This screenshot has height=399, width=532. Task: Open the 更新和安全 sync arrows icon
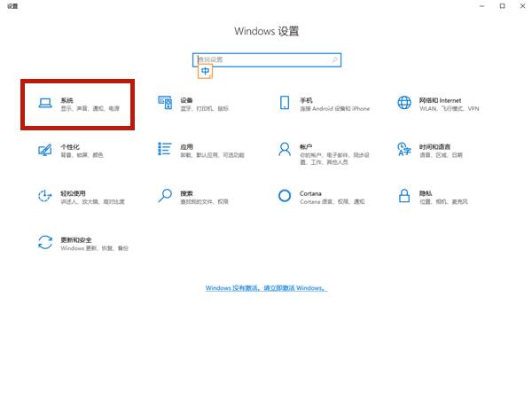[x=45, y=242]
